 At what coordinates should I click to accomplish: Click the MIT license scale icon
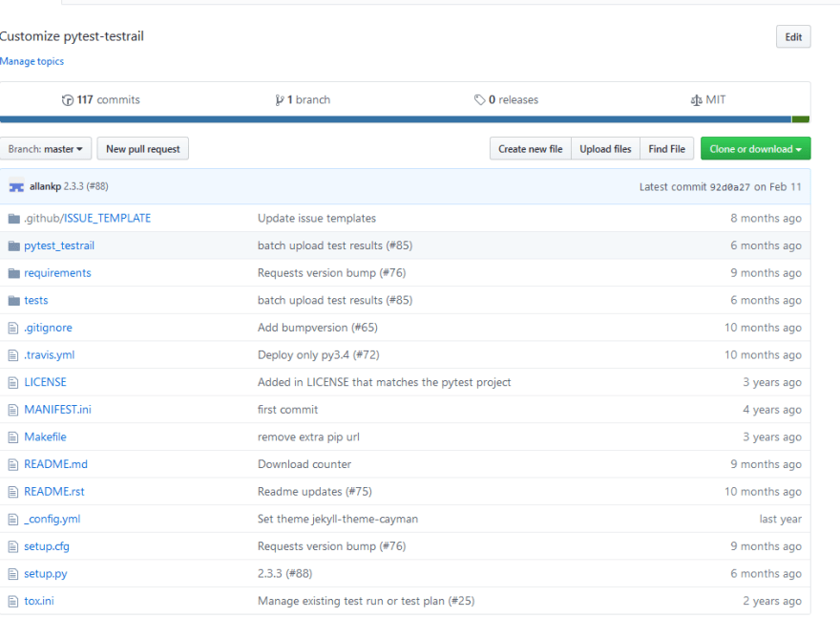point(696,100)
